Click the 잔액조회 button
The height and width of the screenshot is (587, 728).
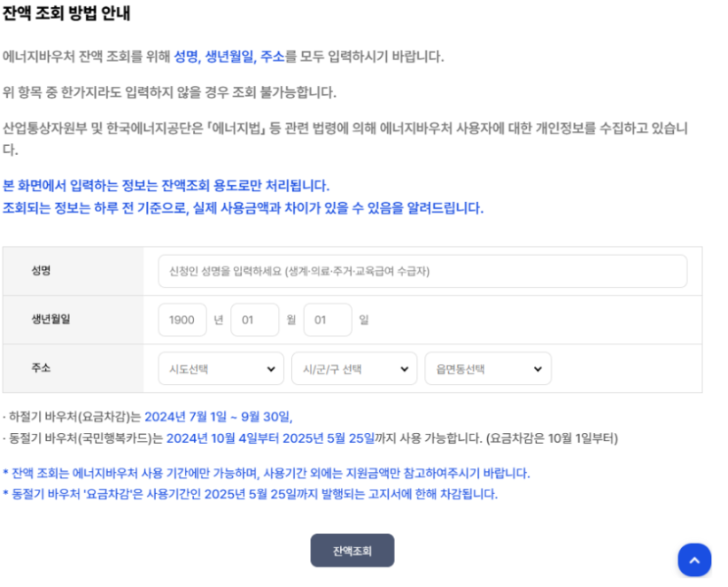click(x=352, y=551)
